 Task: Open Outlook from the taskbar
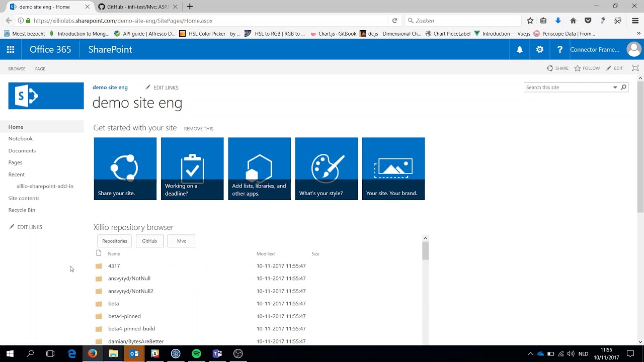click(x=134, y=353)
